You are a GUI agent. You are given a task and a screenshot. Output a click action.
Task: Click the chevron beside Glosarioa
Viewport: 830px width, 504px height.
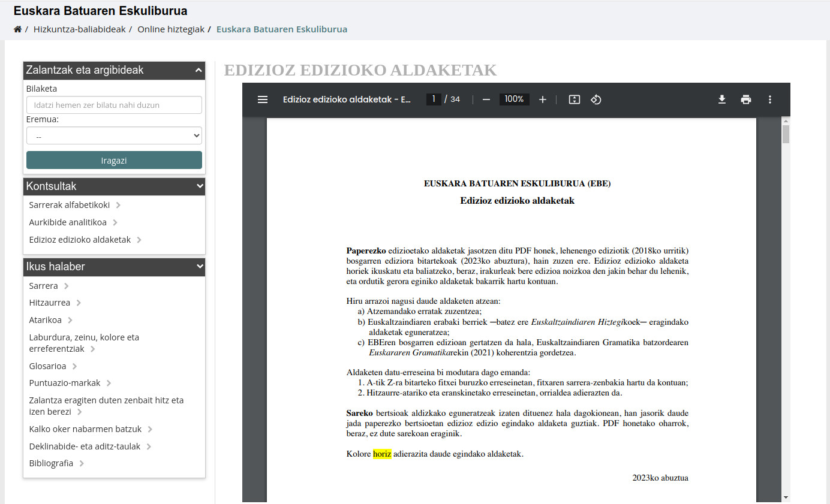(74, 367)
